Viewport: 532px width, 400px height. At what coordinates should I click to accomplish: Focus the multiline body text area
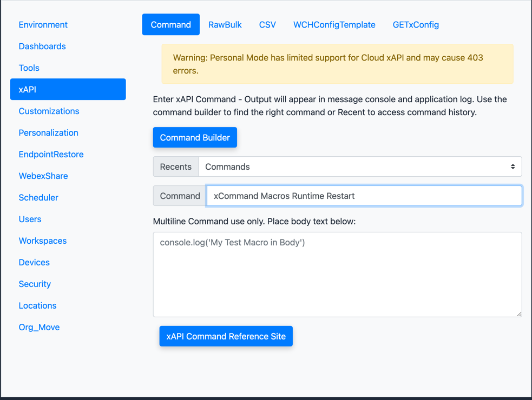(x=337, y=275)
